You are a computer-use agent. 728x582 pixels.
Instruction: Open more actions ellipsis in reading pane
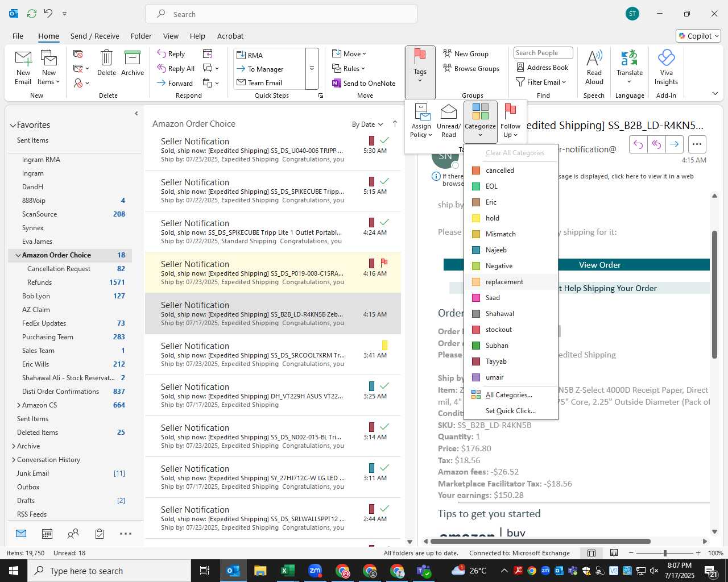pos(697,144)
